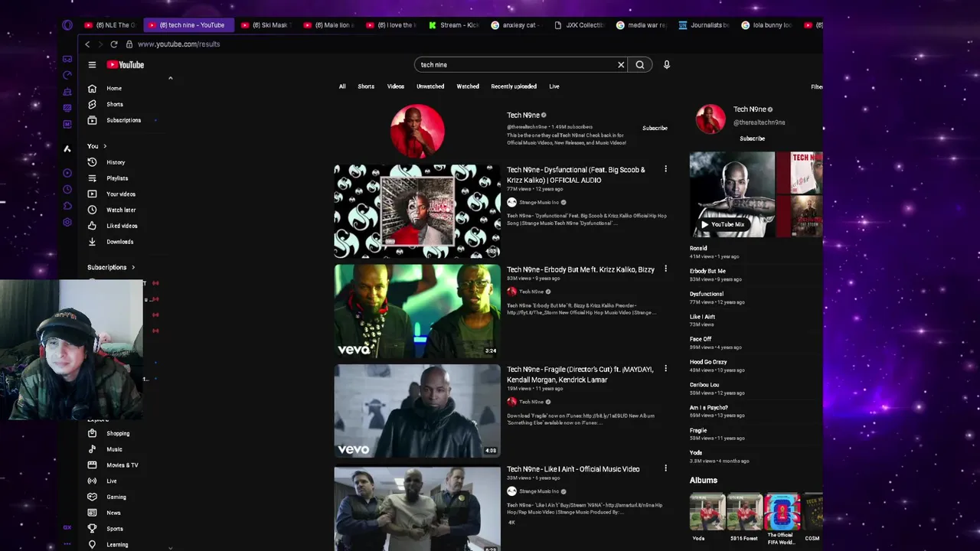Open options menu for the Dysfunctional video

[665, 169]
